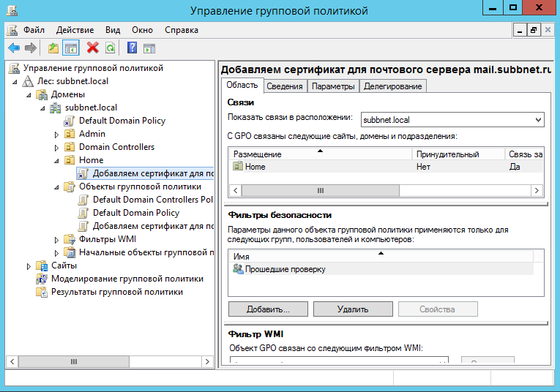Expand the Фильтры WMI node
Screen dimensions: 560x392
pyautogui.click(x=57, y=240)
